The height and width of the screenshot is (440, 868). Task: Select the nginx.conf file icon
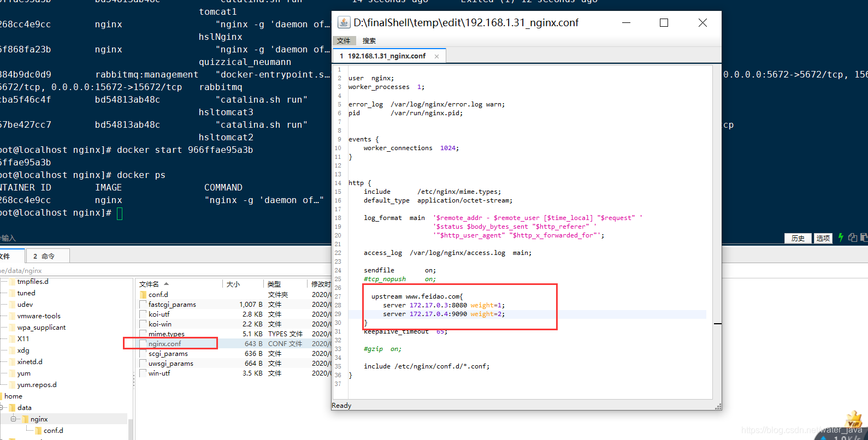143,343
